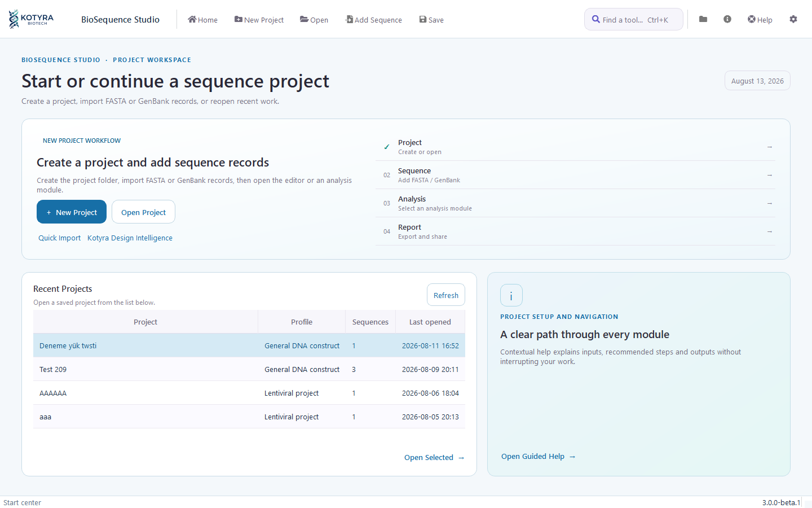Image resolution: width=812 pixels, height=508 pixels.
Task: Select the Test 209 project row
Action: click(x=249, y=369)
